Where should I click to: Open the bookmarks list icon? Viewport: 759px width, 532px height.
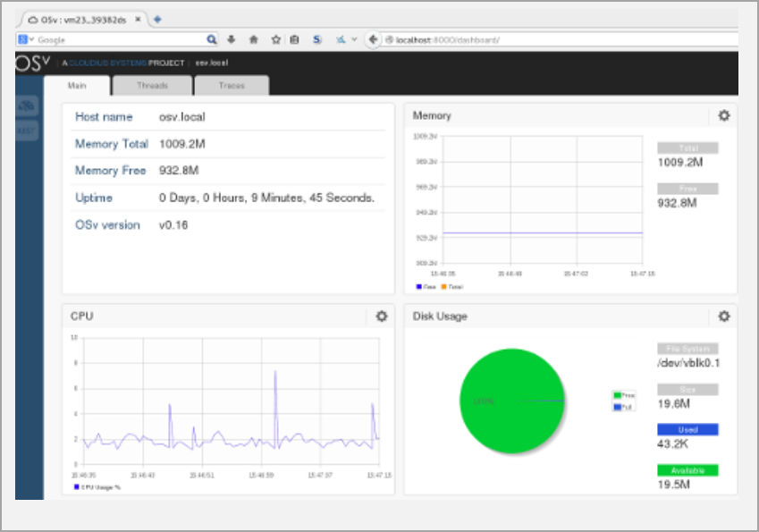[294, 39]
